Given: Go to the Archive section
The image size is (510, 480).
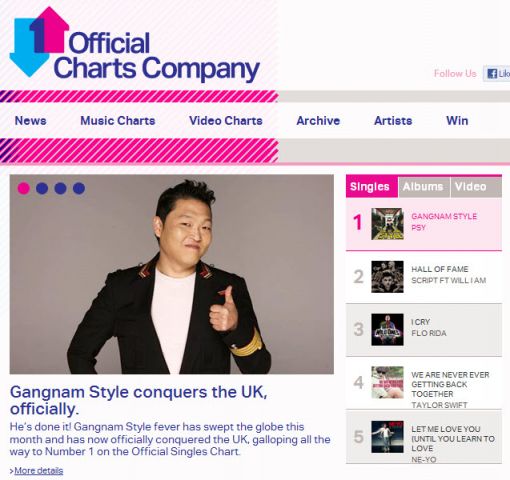Looking at the screenshot, I should 318,121.
